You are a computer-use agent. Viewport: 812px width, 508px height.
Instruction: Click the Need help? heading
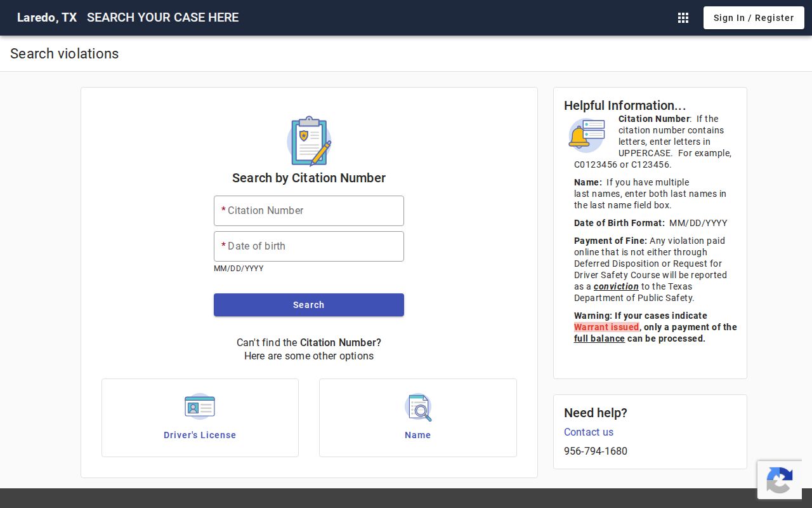tap(596, 413)
